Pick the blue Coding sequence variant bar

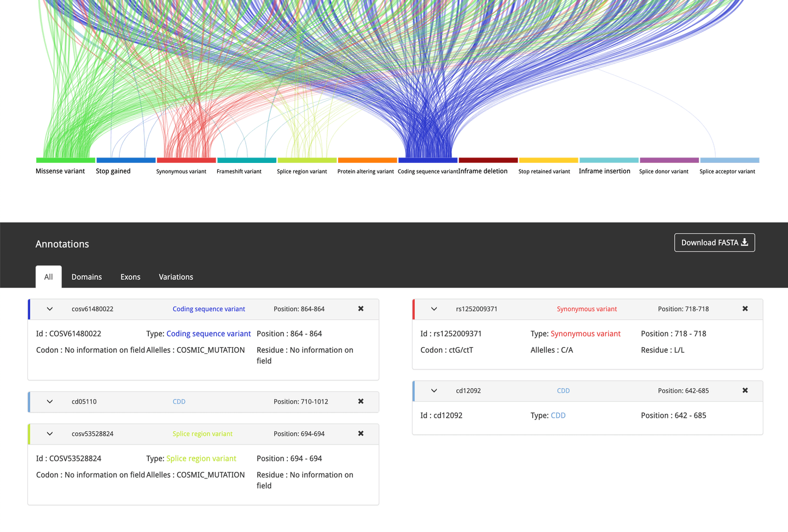[428, 160]
